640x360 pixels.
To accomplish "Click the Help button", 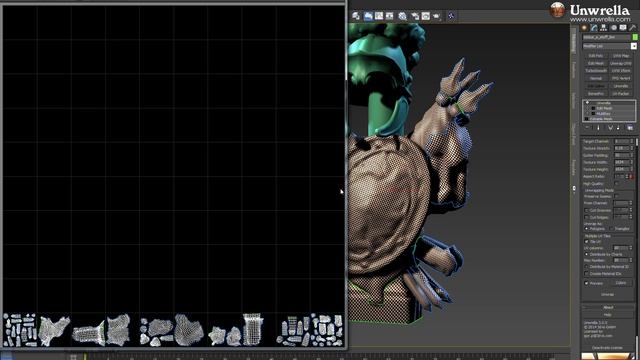I will point(607,315).
